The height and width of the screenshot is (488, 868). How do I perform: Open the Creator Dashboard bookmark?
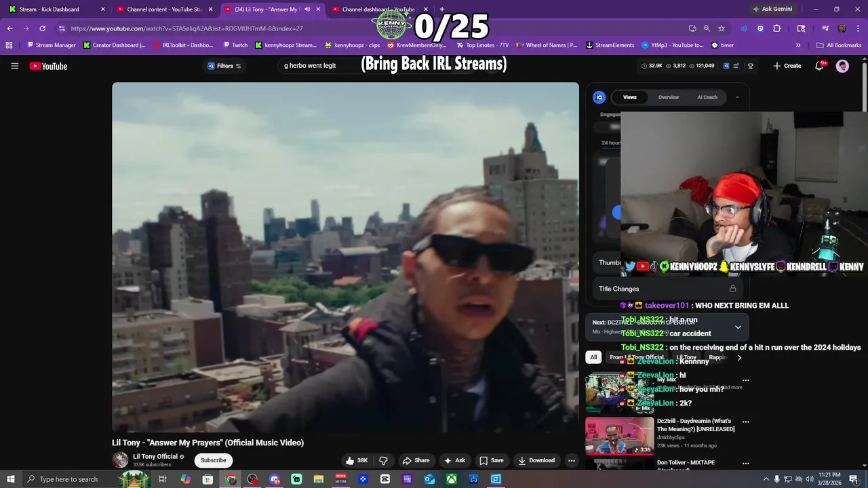[x=114, y=45]
